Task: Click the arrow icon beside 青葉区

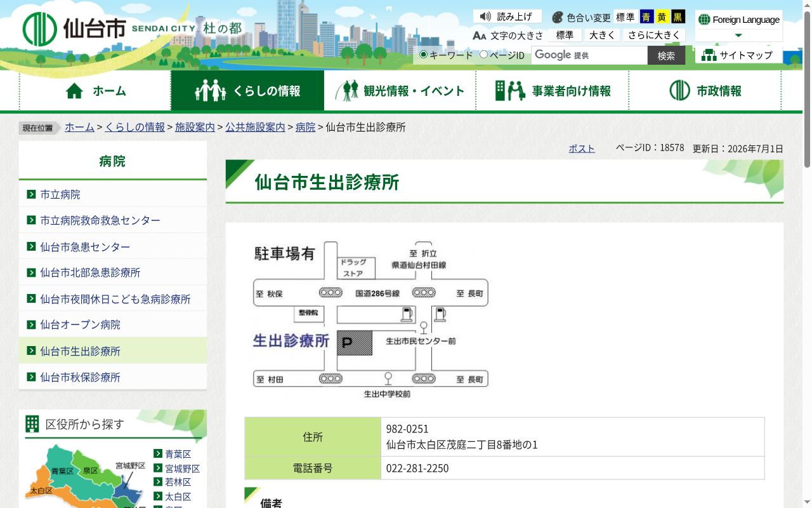Action: click(158, 453)
